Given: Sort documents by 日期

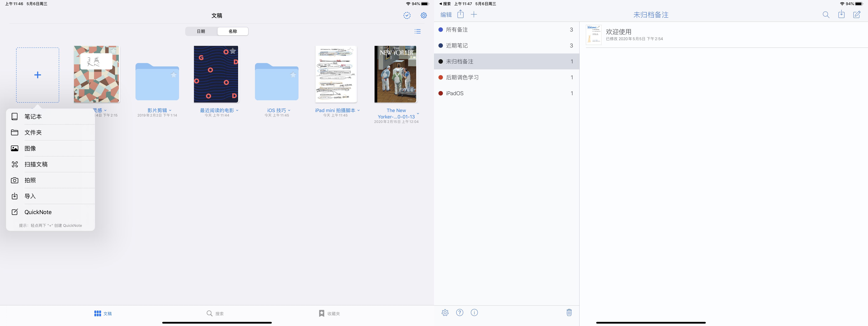Looking at the screenshot, I should pos(201,31).
